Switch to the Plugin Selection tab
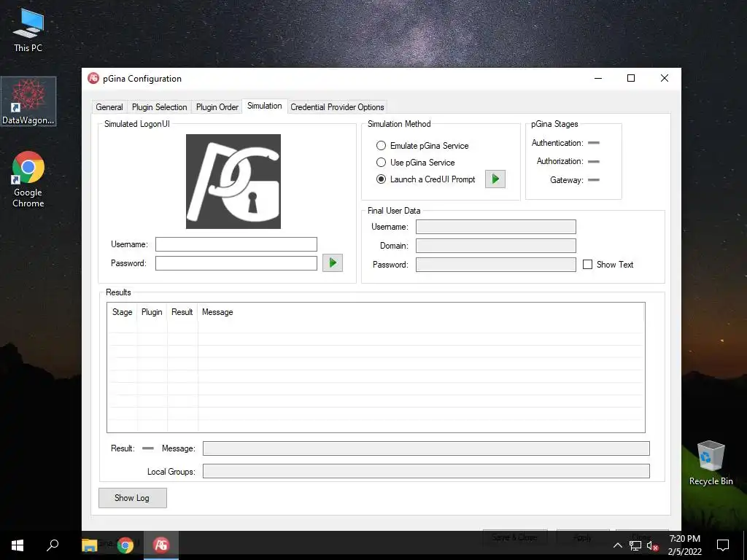 point(159,107)
